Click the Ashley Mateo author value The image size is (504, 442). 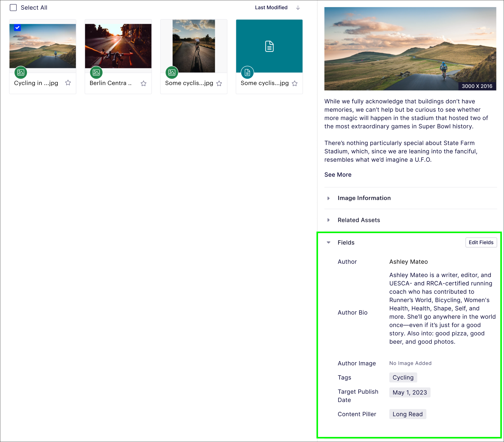(408, 262)
